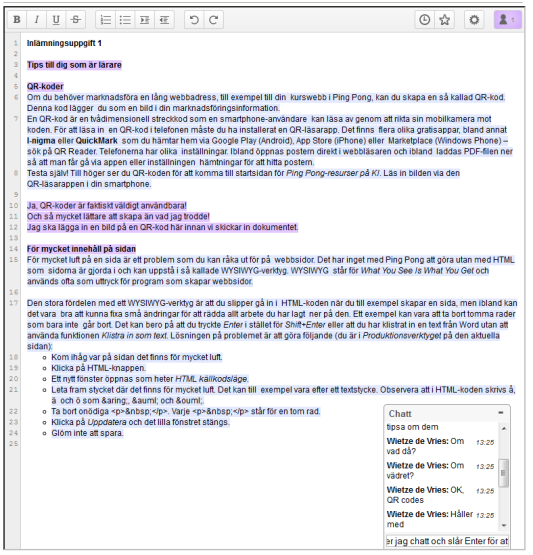Undo the last edit

(x=194, y=19)
